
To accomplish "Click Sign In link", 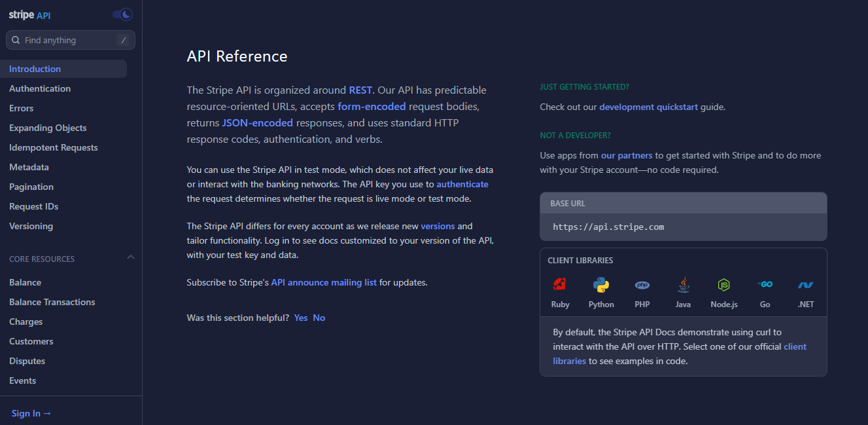I will point(31,413).
